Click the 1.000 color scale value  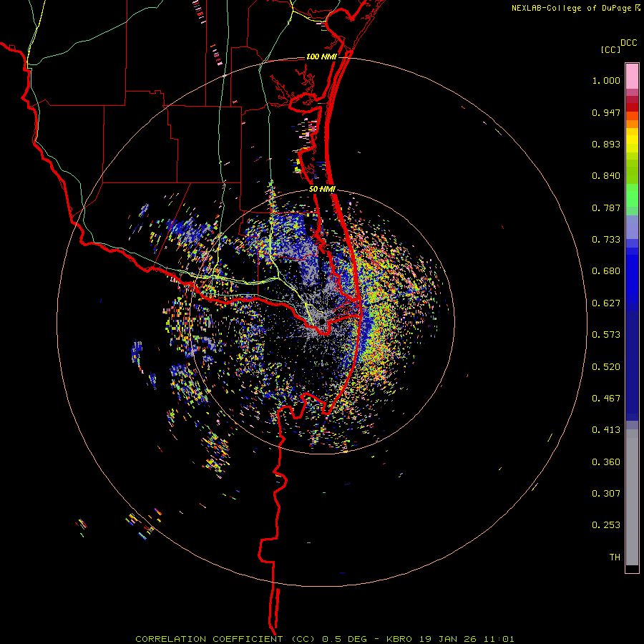point(606,80)
